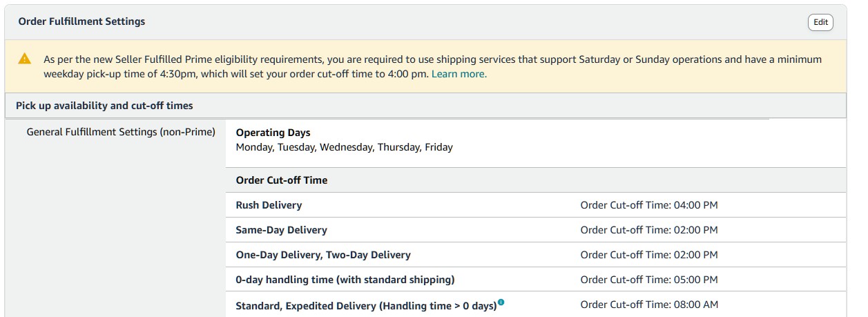Click the Operating Days heading
Screen dimensions: 868x317
tap(273, 133)
